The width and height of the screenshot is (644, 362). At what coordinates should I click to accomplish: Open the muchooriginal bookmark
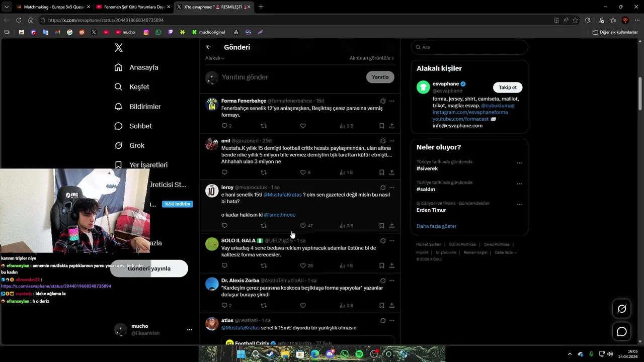[208, 32]
